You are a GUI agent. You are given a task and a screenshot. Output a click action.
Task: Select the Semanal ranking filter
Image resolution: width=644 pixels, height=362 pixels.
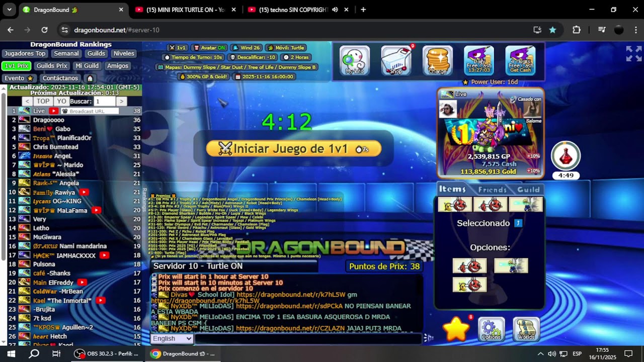coord(66,53)
